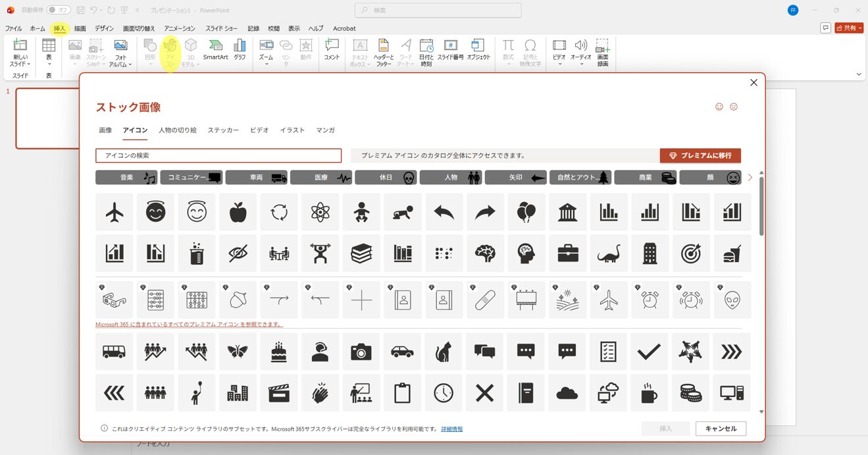The width and height of the screenshot is (868, 455).
Task: Select the coffee mug icon
Action: coord(649,393)
